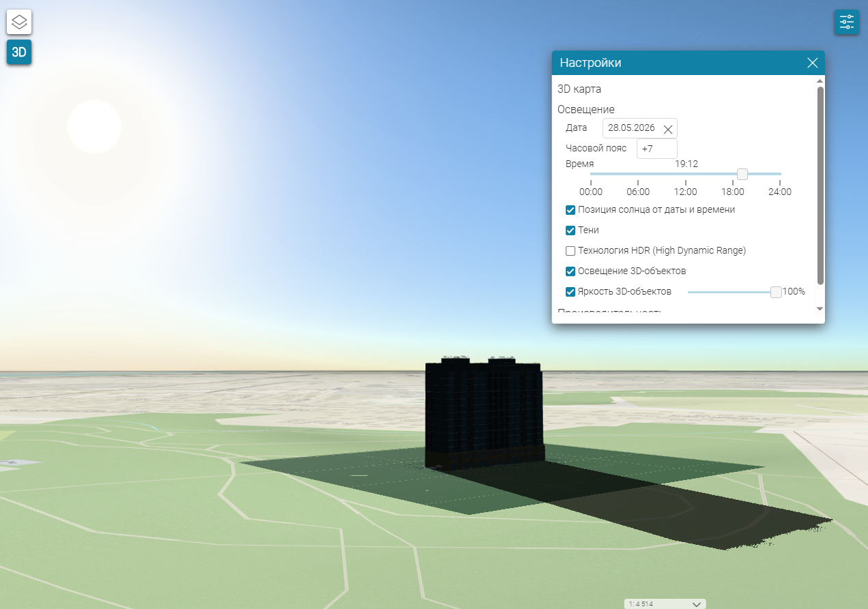This screenshot has height=609, width=868.
Task: Enable Технология HDR checkbox
Action: [x=570, y=251]
